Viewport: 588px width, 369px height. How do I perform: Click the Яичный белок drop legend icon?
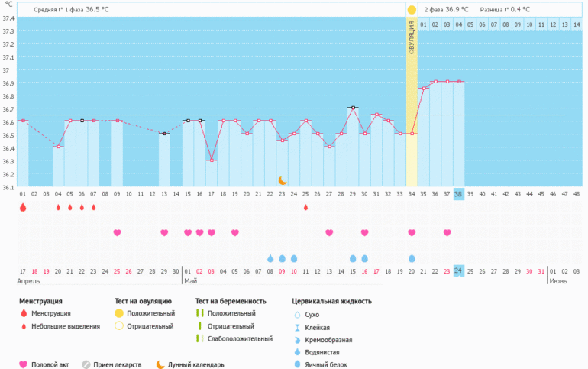coord(296,364)
